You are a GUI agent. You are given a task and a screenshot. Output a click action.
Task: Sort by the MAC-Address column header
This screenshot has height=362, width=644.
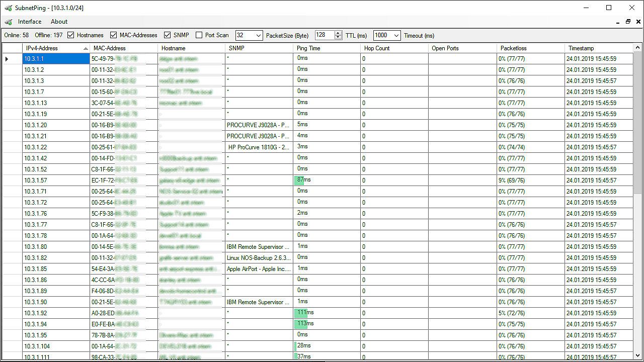(x=124, y=48)
